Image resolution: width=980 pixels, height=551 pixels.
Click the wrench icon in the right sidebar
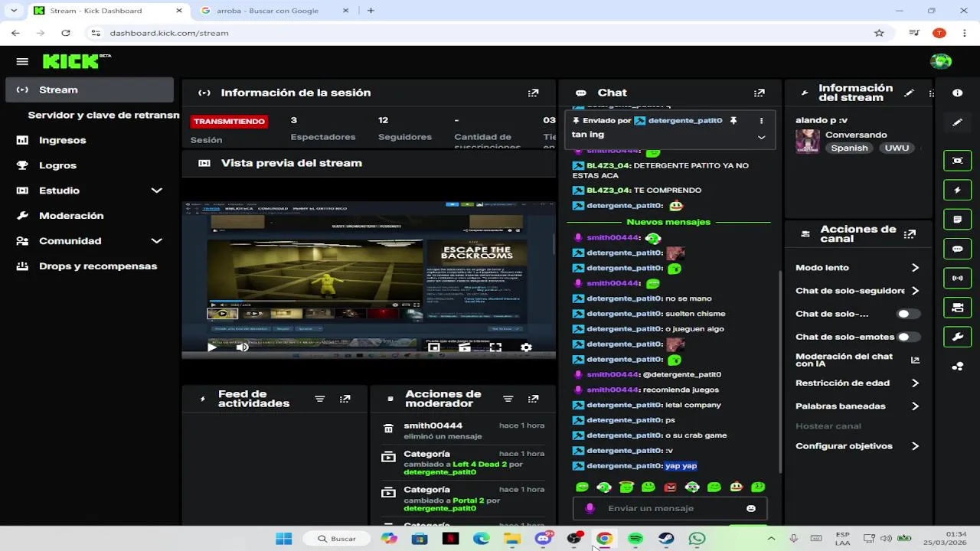click(x=957, y=337)
